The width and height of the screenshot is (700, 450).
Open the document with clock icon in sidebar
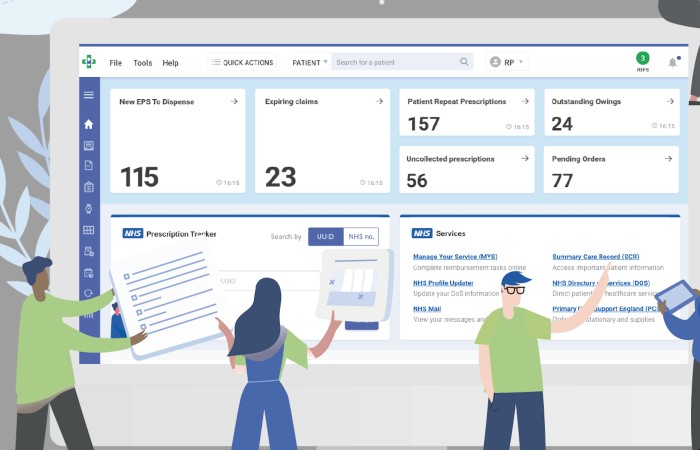pos(89,251)
